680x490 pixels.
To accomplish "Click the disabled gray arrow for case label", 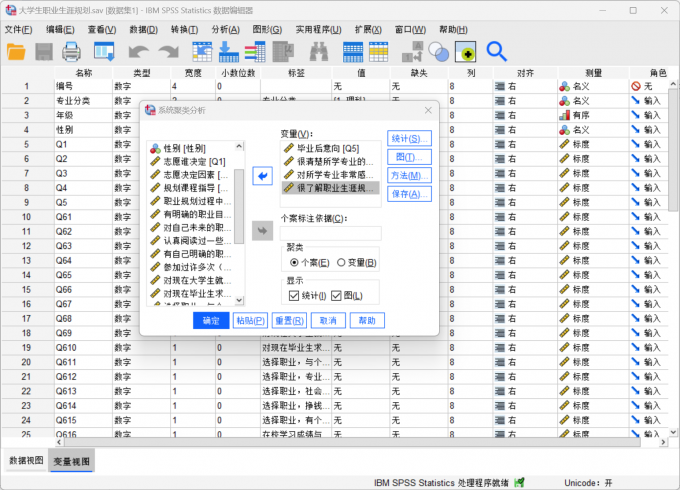I will [262, 230].
